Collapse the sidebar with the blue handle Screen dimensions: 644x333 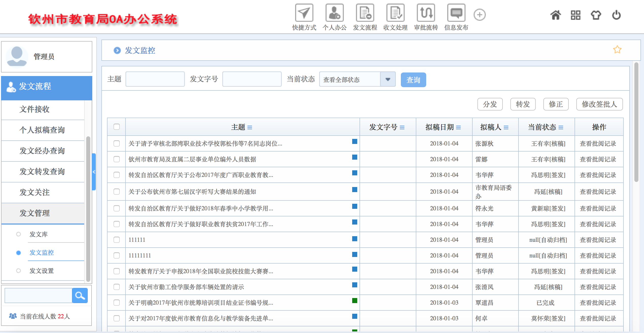pyautogui.click(x=94, y=172)
